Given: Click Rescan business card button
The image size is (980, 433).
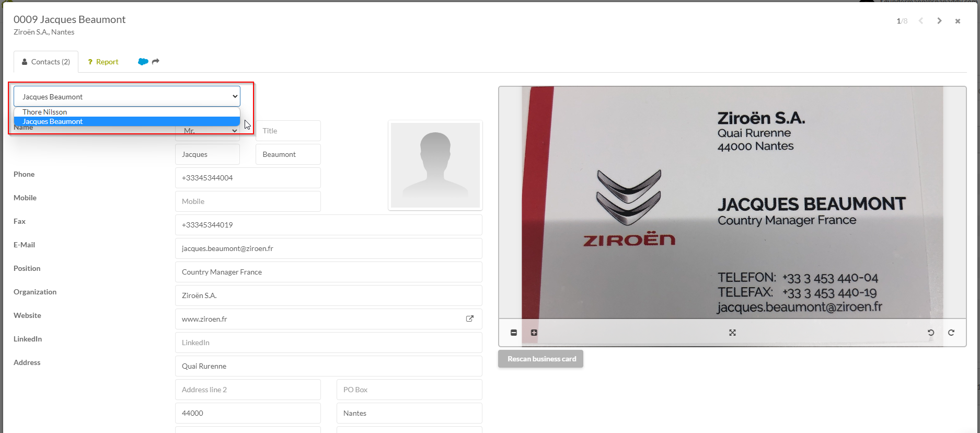Looking at the screenshot, I should pos(541,359).
